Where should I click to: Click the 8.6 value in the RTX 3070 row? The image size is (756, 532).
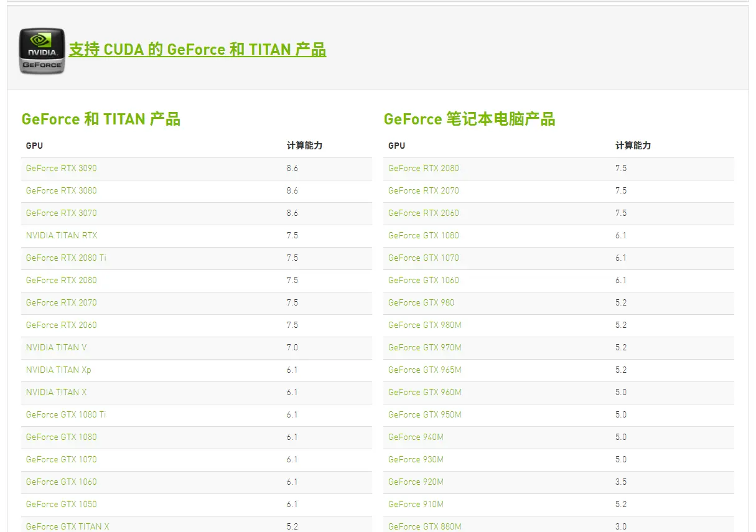292,213
